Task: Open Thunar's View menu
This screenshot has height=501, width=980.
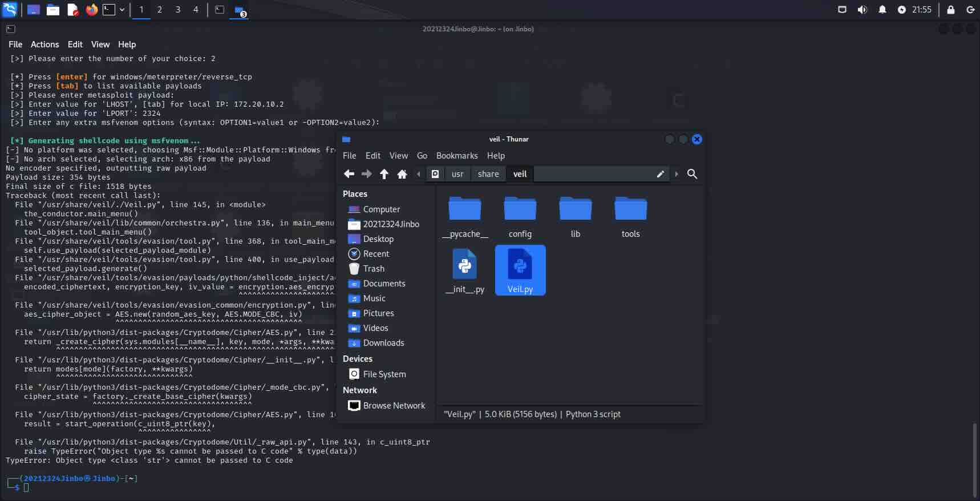Action: pos(399,156)
